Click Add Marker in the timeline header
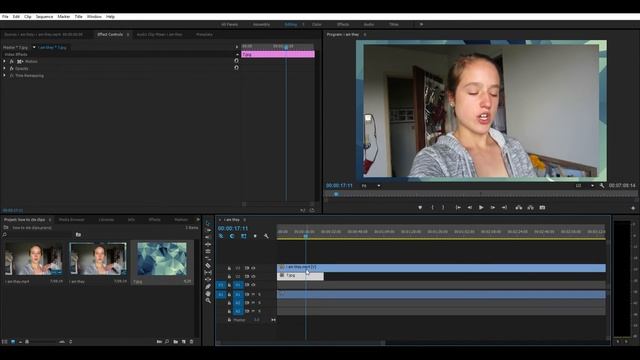The width and height of the screenshot is (640, 360). 255,236
